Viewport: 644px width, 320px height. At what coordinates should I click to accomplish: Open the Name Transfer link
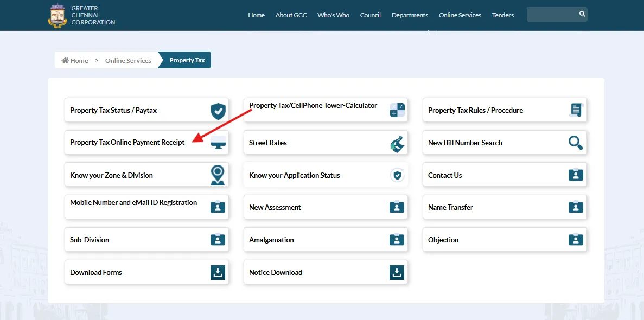[x=450, y=207]
